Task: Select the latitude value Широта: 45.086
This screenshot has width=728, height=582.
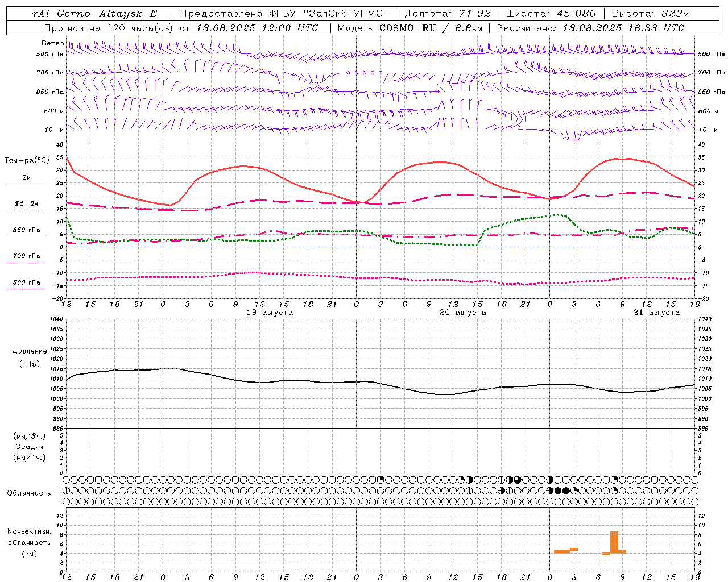Action: point(551,14)
